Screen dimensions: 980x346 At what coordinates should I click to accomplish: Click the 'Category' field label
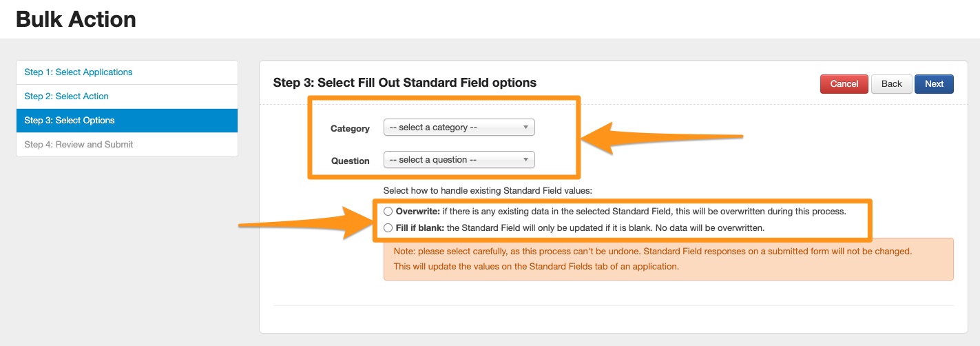pyautogui.click(x=350, y=129)
